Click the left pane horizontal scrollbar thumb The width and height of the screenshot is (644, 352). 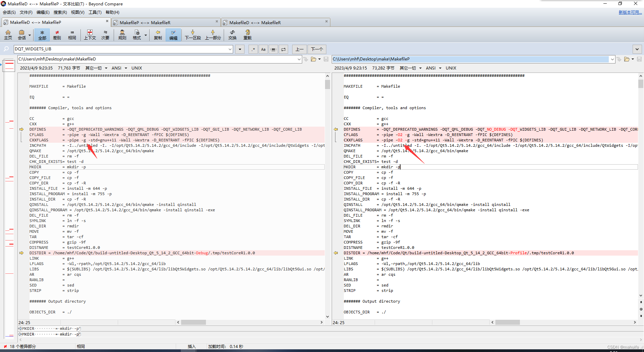click(x=194, y=322)
